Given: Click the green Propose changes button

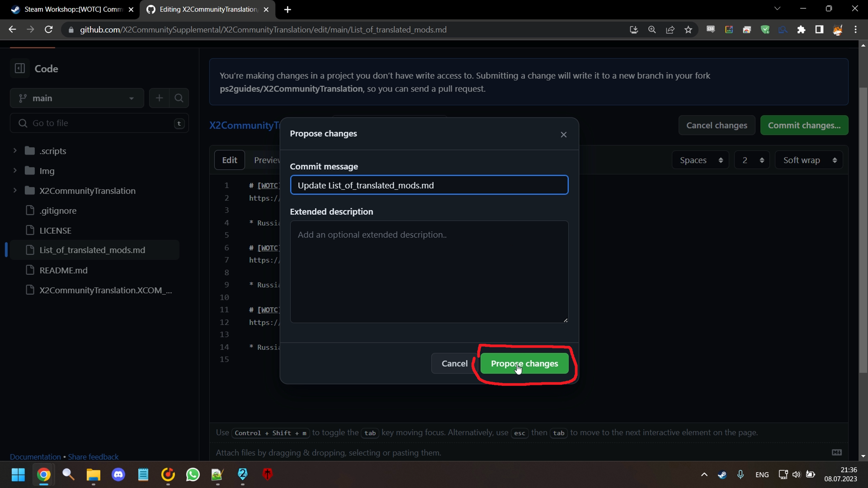Looking at the screenshot, I should (x=524, y=364).
